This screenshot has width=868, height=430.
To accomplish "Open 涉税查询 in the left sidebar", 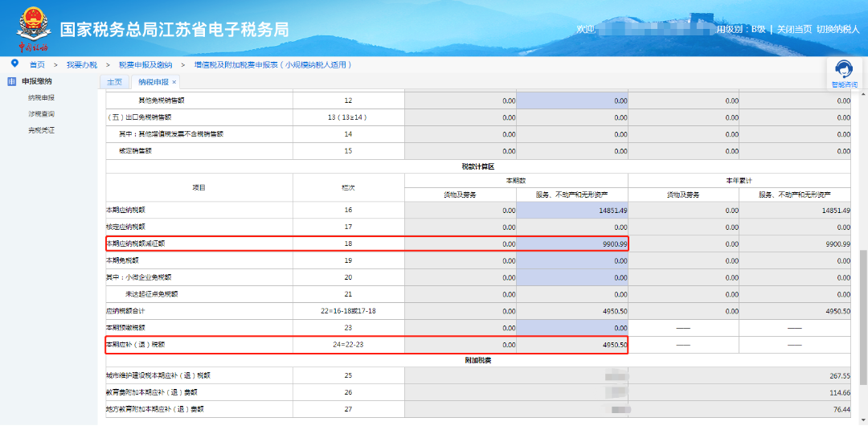I will pyautogui.click(x=41, y=114).
